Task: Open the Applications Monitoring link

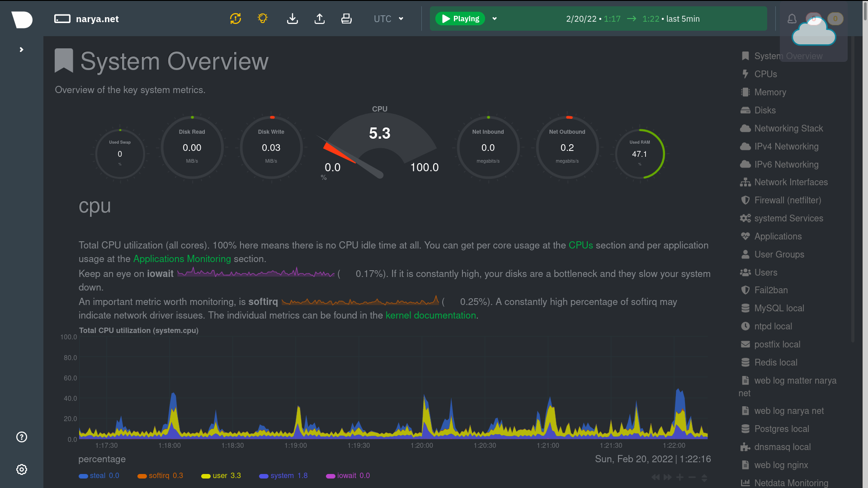Action: pyautogui.click(x=182, y=259)
